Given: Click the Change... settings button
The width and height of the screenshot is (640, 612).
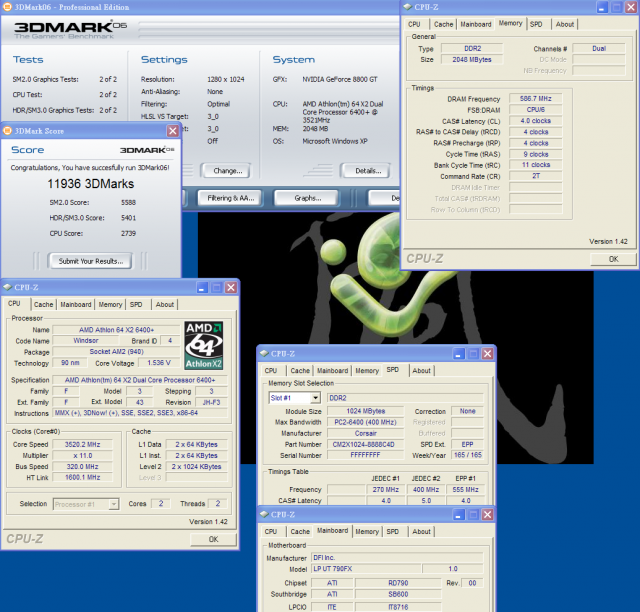Looking at the screenshot, I should (228, 171).
